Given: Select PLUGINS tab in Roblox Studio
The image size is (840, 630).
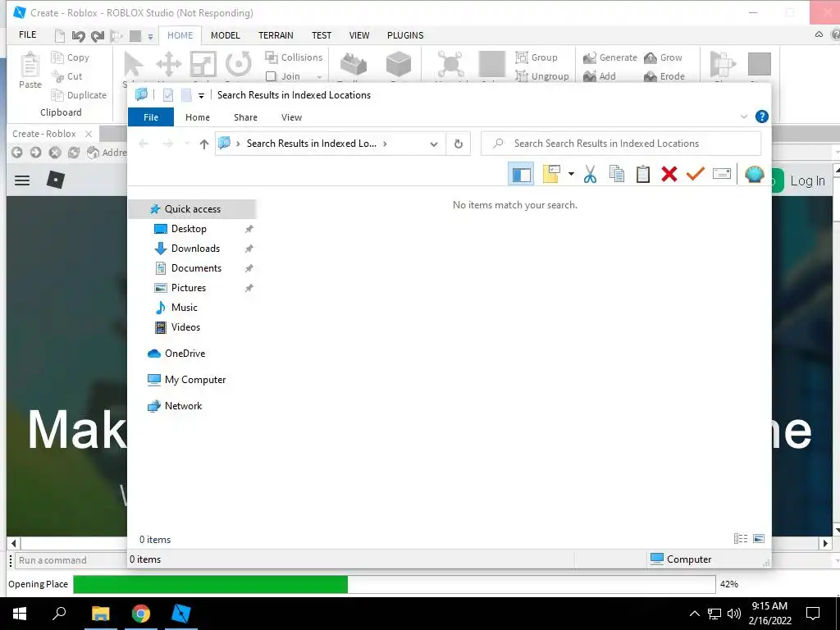Looking at the screenshot, I should coord(405,35).
